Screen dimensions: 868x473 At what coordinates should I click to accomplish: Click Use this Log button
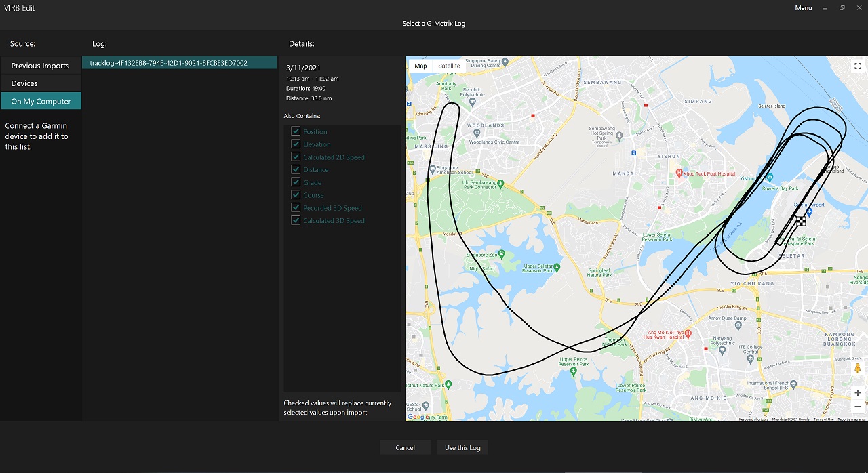tap(462, 447)
